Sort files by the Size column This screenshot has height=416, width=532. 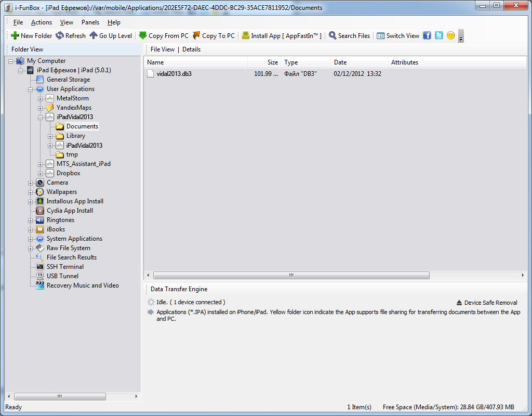(264, 62)
